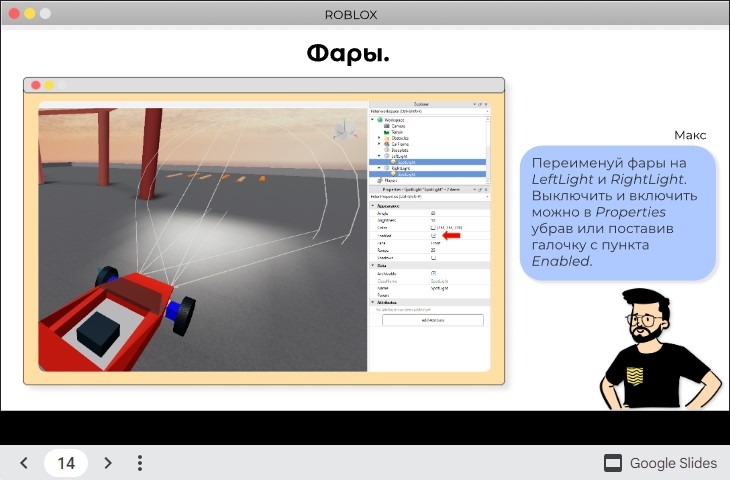Click the car's front right wheel
The image size is (730, 480).
click(x=184, y=316)
